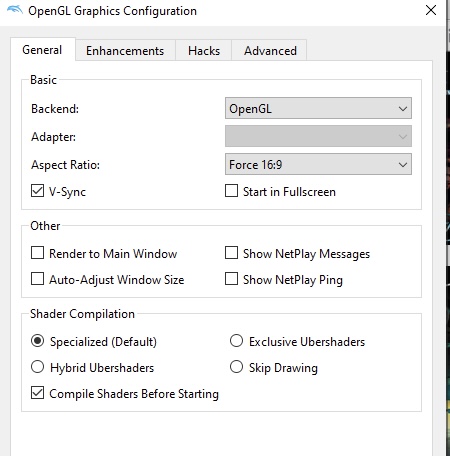Check Render to Main Window
The width and height of the screenshot is (450, 456).
coord(37,253)
